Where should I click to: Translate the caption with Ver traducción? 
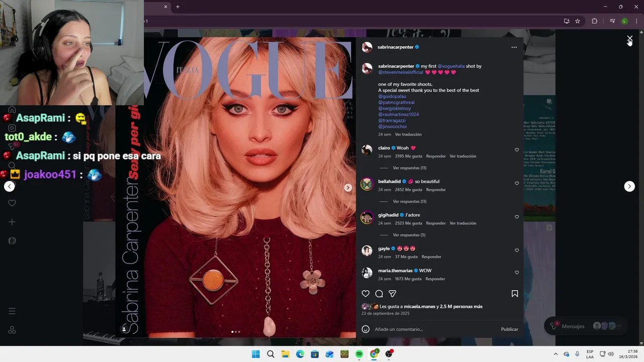point(408,135)
